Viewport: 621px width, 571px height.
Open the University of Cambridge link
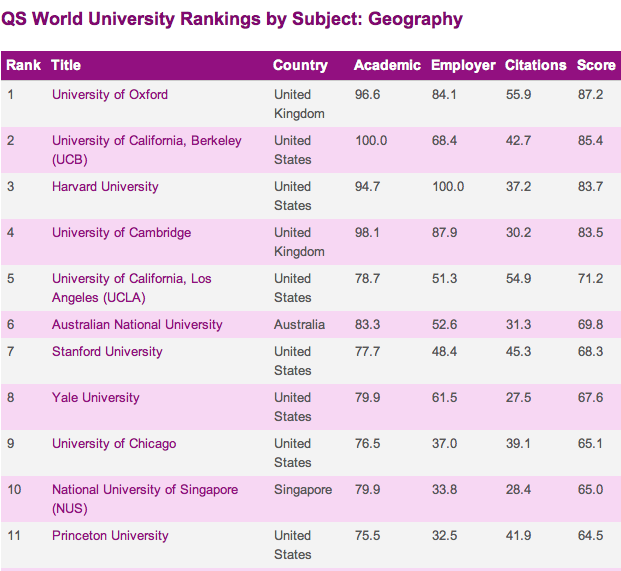pyautogui.click(x=121, y=232)
